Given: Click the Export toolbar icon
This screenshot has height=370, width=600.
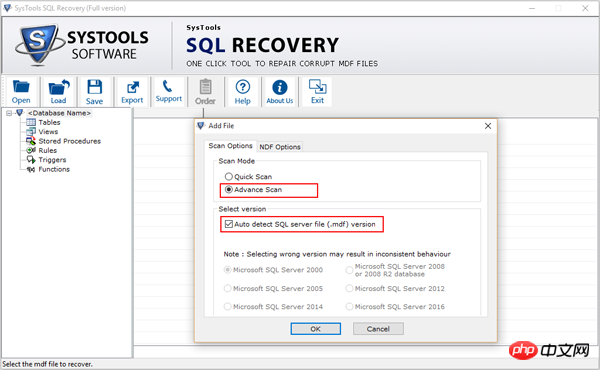Looking at the screenshot, I should [x=132, y=91].
